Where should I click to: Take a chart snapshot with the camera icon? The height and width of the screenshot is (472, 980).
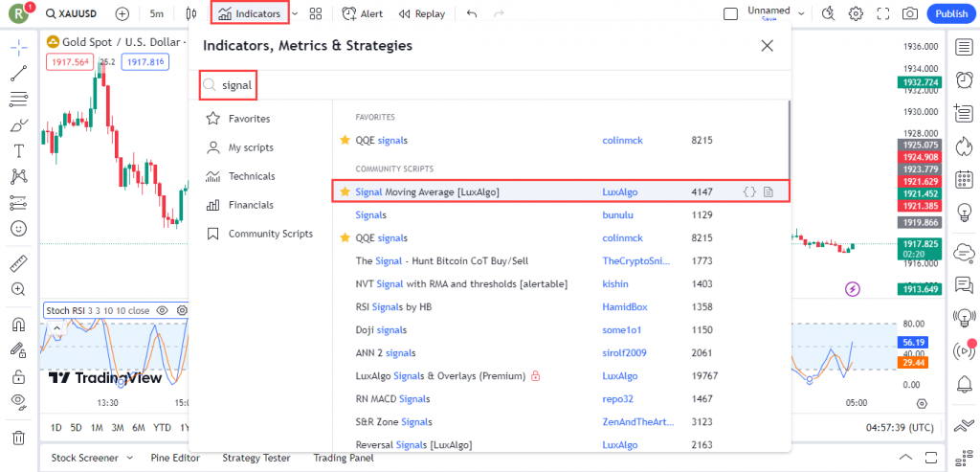tap(910, 13)
